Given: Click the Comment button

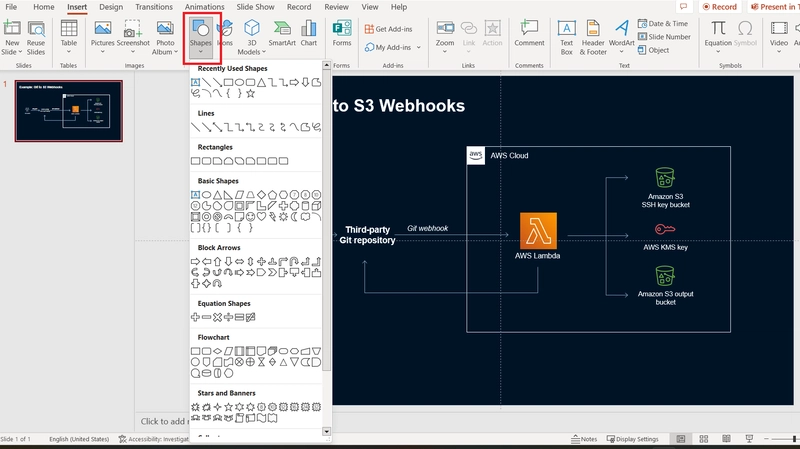Looking at the screenshot, I should coord(529,34).
